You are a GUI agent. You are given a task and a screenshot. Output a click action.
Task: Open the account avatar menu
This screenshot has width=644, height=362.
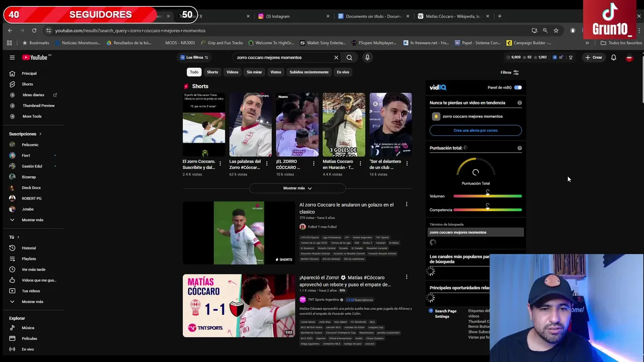point(629,58)
